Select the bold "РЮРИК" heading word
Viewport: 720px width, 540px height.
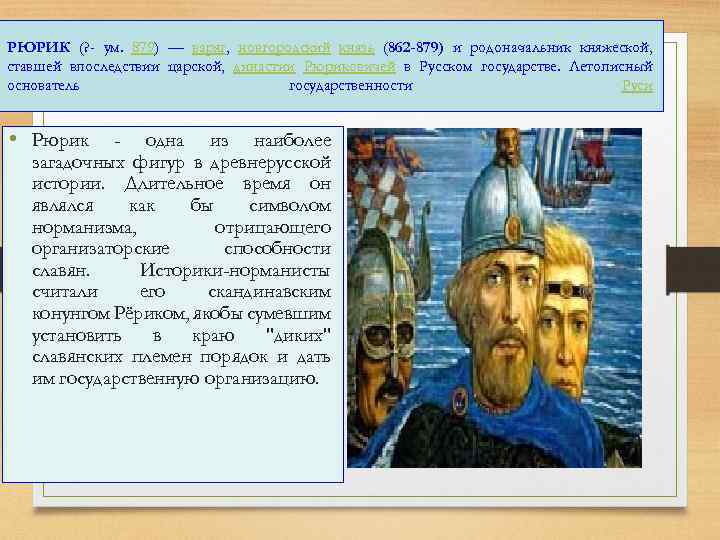(x=39, y=47)
